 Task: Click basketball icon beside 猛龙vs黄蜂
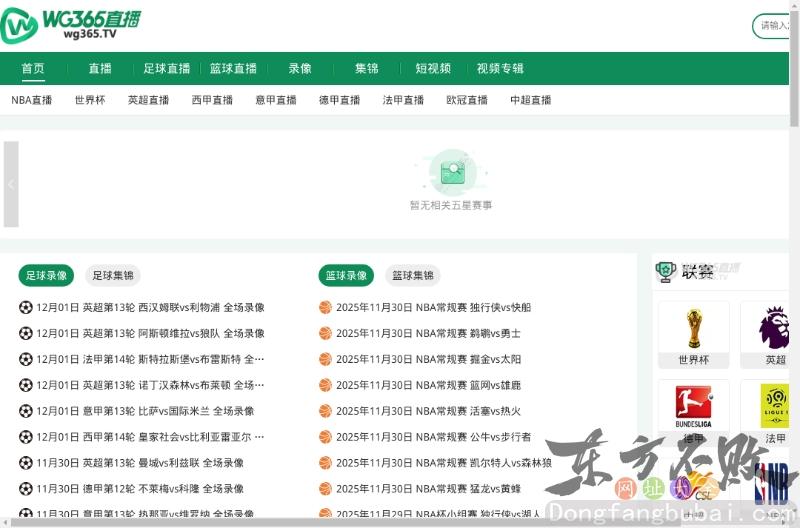[326, 489]
